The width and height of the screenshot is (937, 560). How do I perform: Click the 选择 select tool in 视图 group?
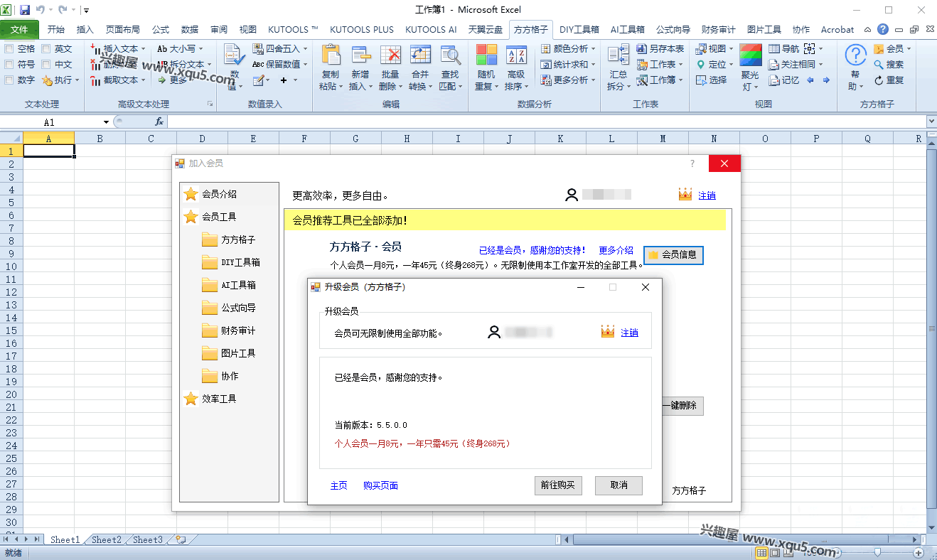pyautogui.click(x=711, y=80)
